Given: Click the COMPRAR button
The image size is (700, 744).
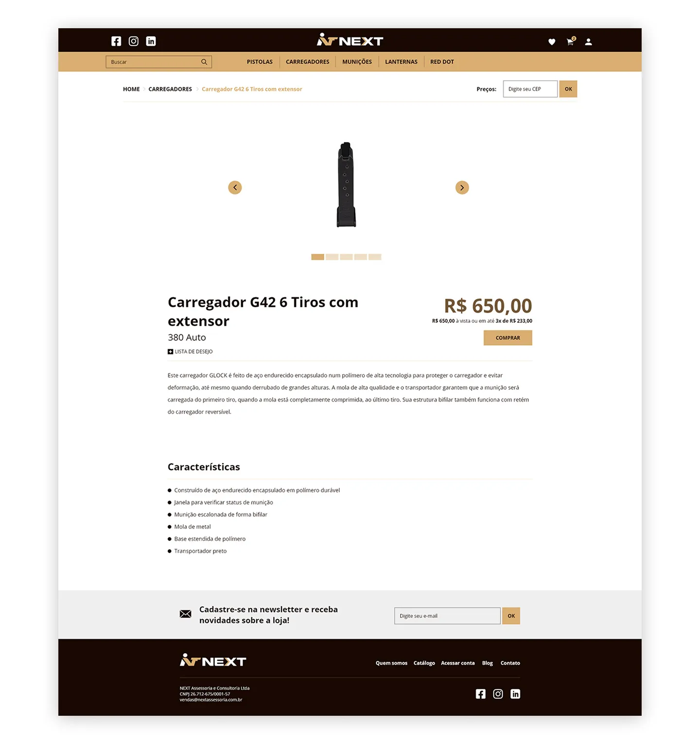Looking at the screenshot, I should click(x=507, y=338).
